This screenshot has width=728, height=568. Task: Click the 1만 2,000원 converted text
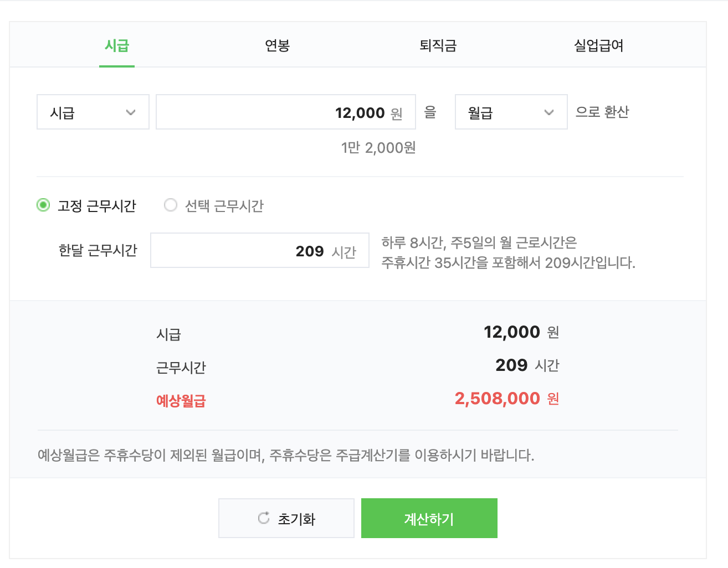[x=378, y=148]
